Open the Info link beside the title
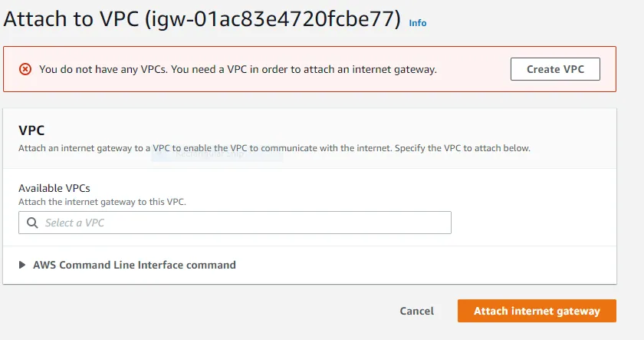 coord(417,23)
